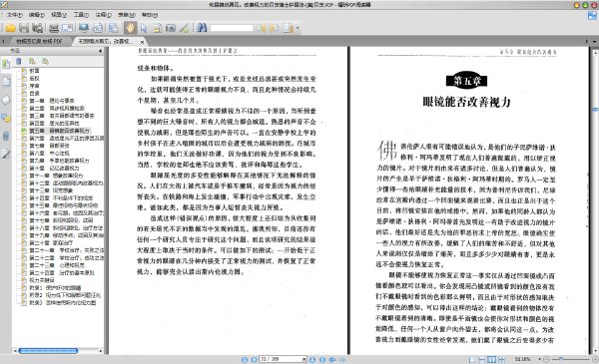Switch to the first PDF document tab
Screen dimensions: 599x364
pos(39,41)
